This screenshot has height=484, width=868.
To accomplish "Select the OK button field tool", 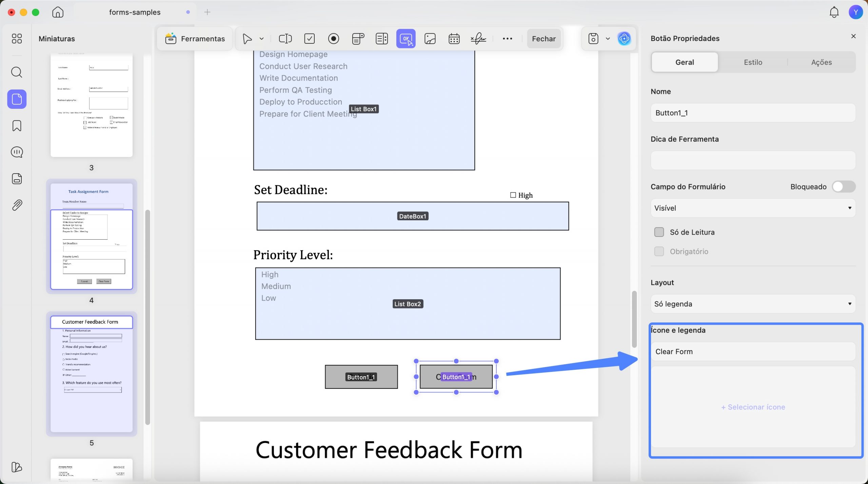I will 406,39.
